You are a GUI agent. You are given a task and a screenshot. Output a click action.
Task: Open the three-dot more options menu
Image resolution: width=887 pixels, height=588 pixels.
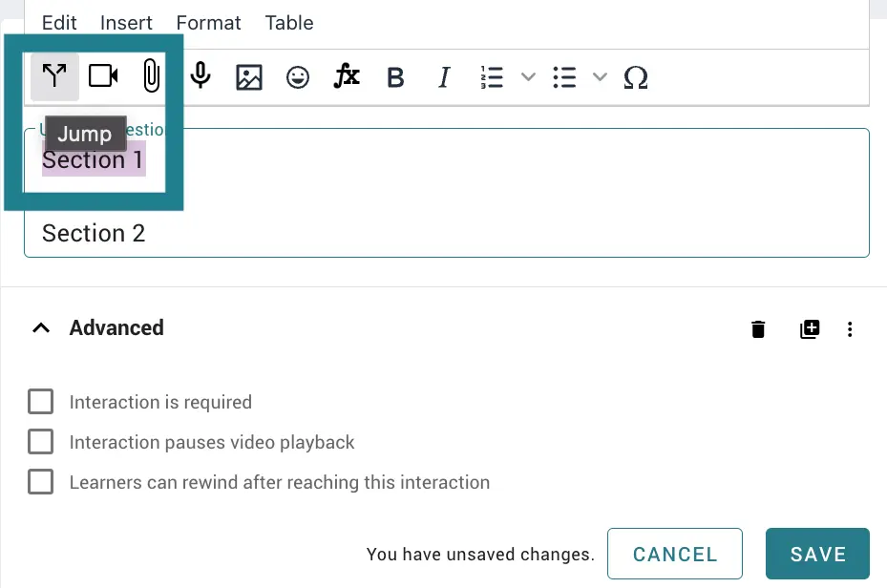pyautogui.click(x=850, y=329)
